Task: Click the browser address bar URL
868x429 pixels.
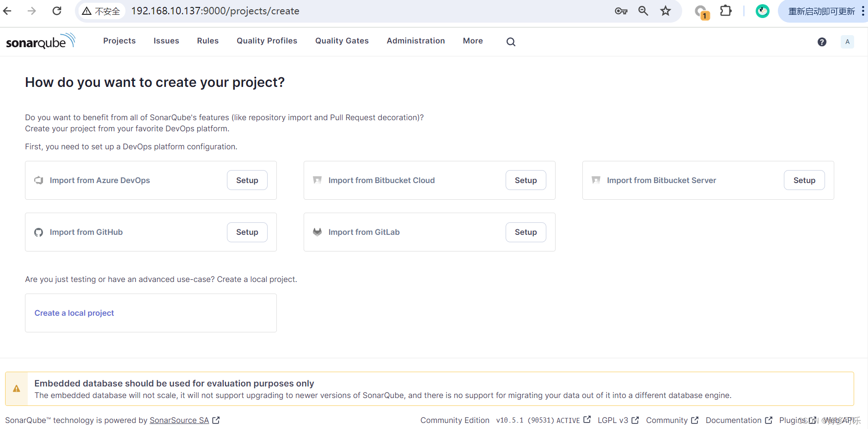Action: 215,11
